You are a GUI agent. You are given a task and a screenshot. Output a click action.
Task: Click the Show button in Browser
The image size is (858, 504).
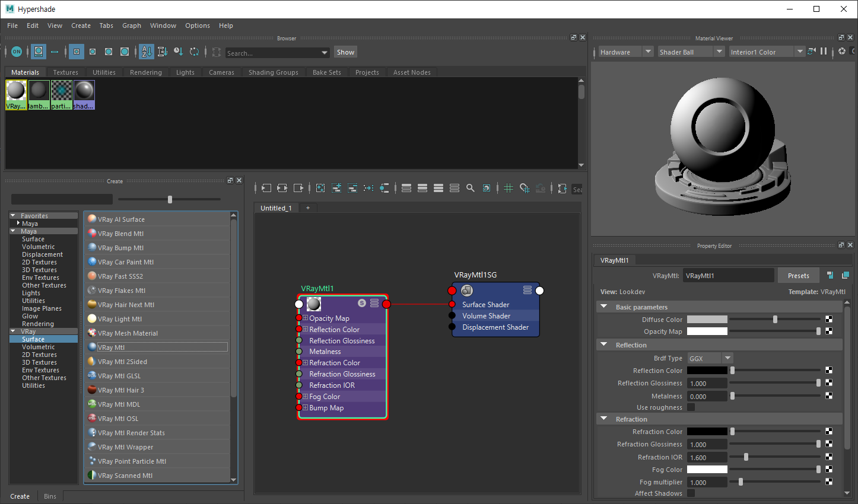(345, 52)
